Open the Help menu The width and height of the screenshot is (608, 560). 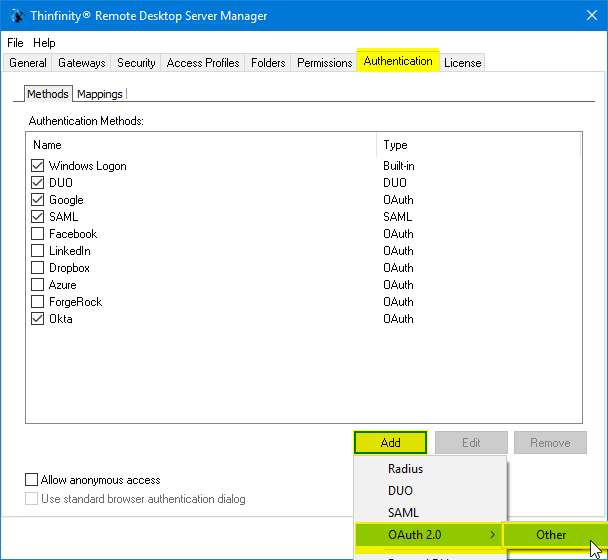pos(44,44)
